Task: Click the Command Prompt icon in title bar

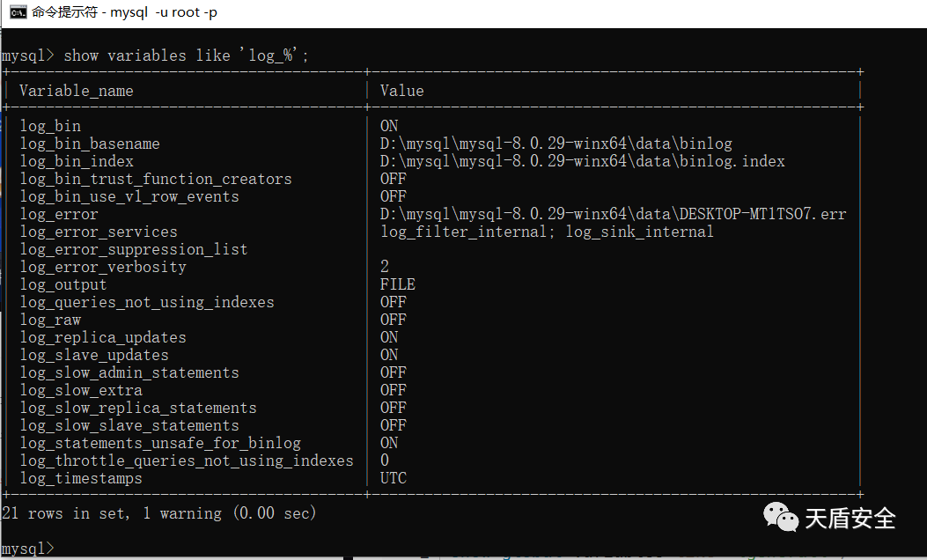Action: (x=17, y=12)
